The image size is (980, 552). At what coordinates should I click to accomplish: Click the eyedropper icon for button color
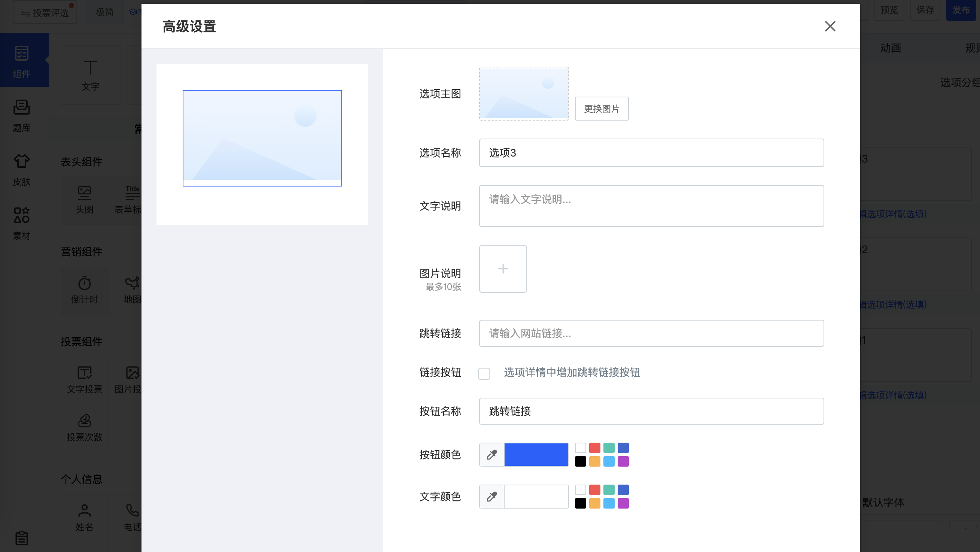pyautogui.click(x=491, y=455)
